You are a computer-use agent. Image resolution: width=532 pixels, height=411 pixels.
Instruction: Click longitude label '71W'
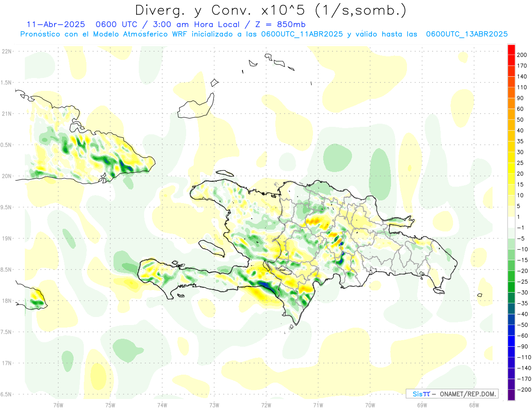pyautogui.click(x=318, y=405)
